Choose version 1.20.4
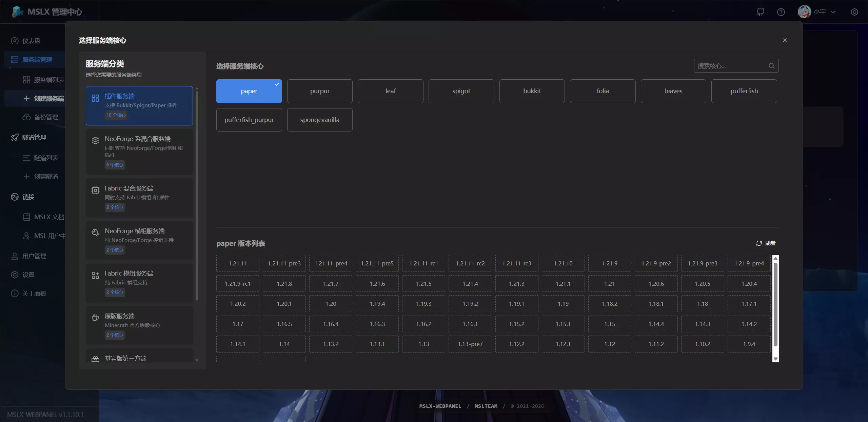868x422 pixels. 749,284
